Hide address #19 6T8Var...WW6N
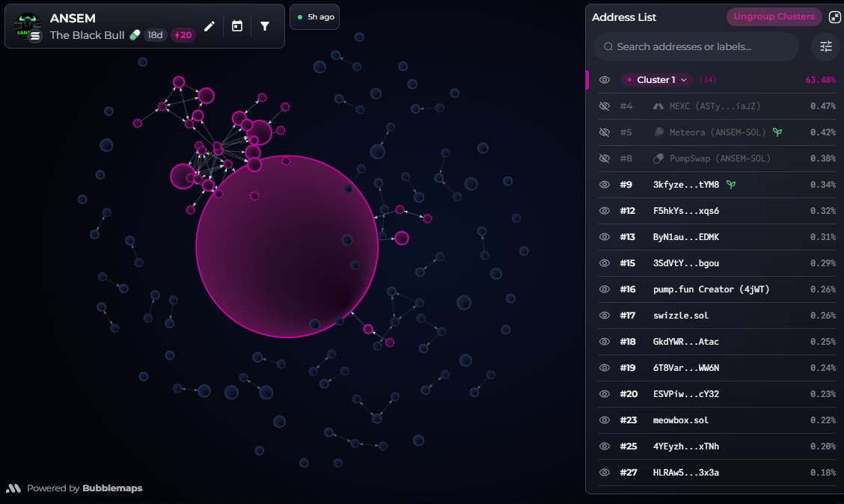Screen dimensions: 844x504 coord(605,368)
